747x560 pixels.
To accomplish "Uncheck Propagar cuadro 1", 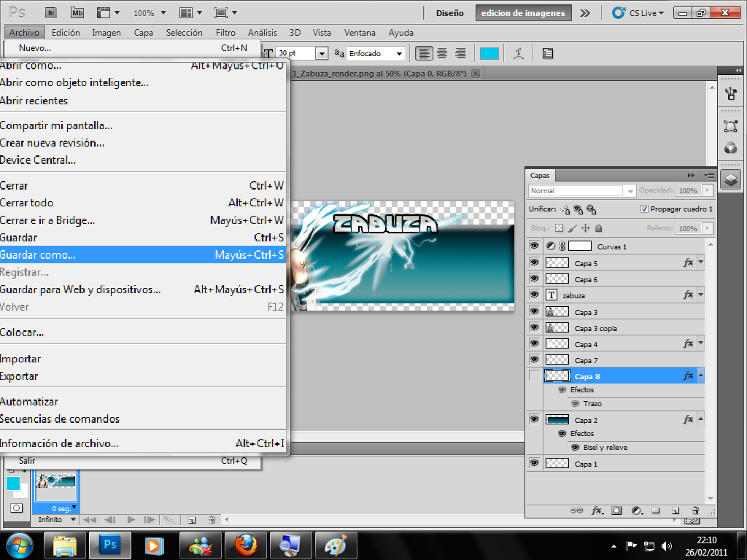I will pyautogui.click(x=644, y=209).
